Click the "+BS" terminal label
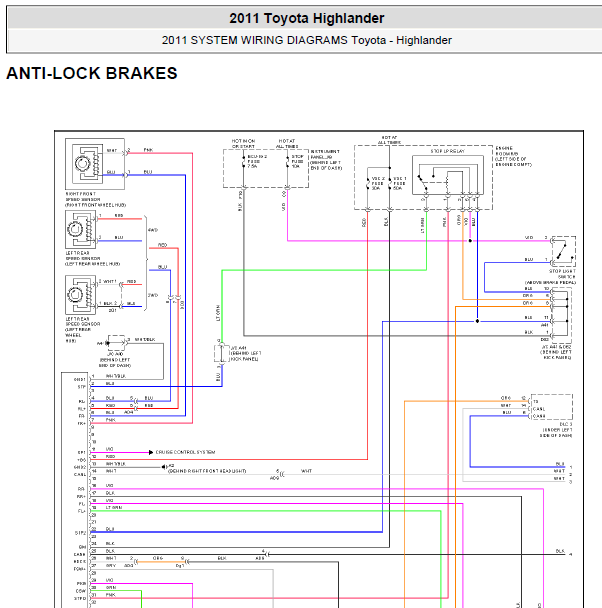Viewport: 602px width, 608px height. point(81,459)
